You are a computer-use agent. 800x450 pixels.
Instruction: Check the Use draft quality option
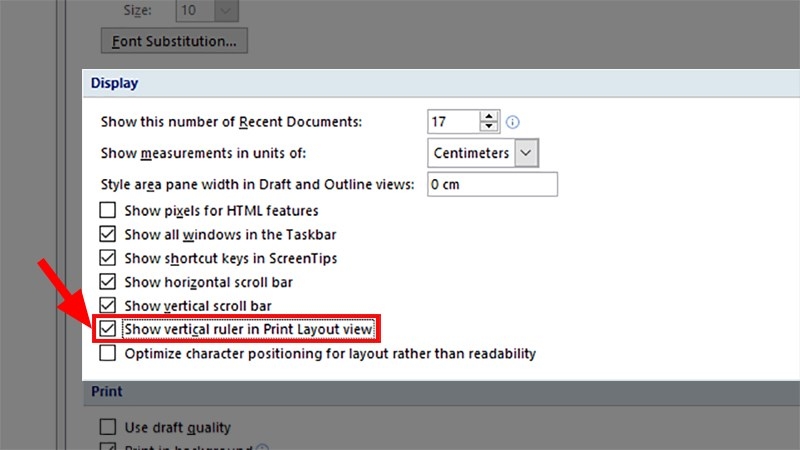(107, 427)
